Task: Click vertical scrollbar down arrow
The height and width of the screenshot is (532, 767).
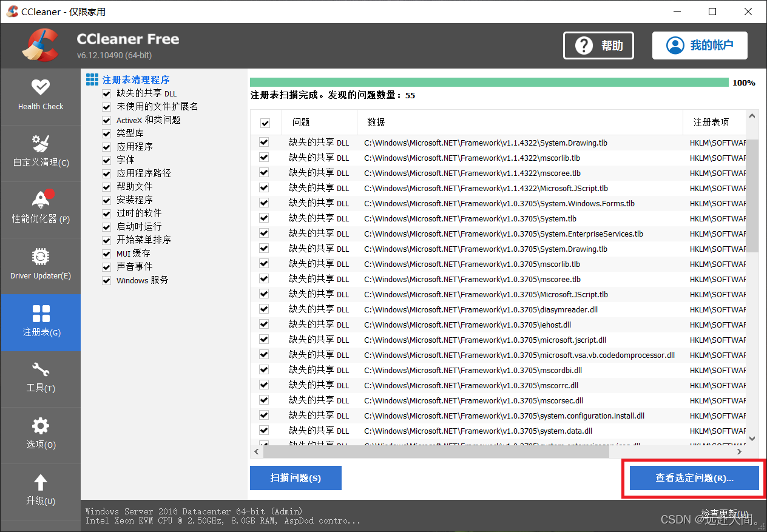Action: pos(752,439)
